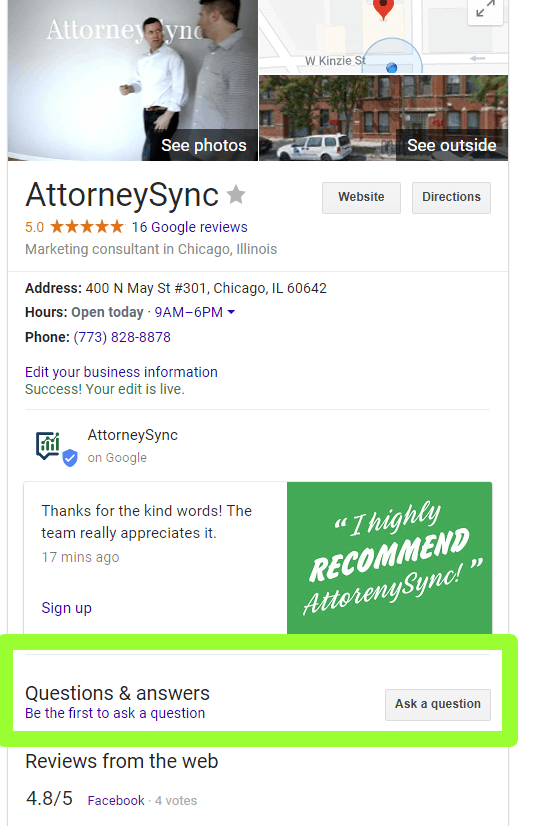Click the gray star beside AttorneySync title

coord(236,194)
